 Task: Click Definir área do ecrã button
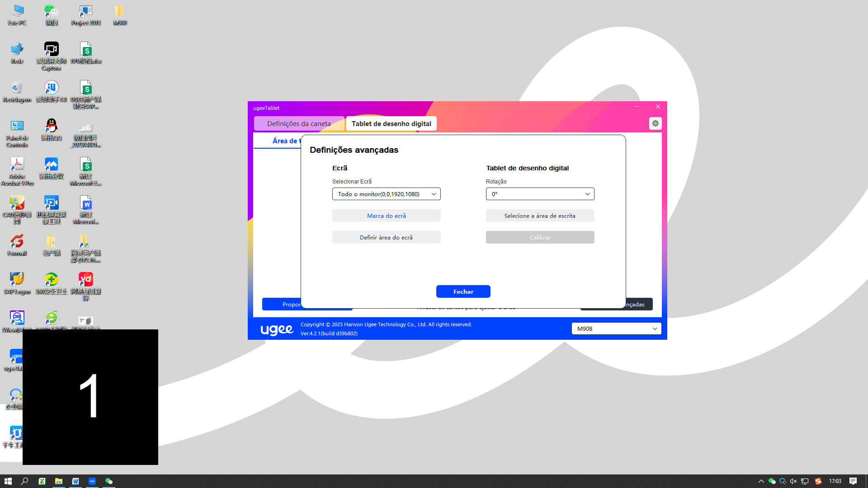(x=386, y=237)
